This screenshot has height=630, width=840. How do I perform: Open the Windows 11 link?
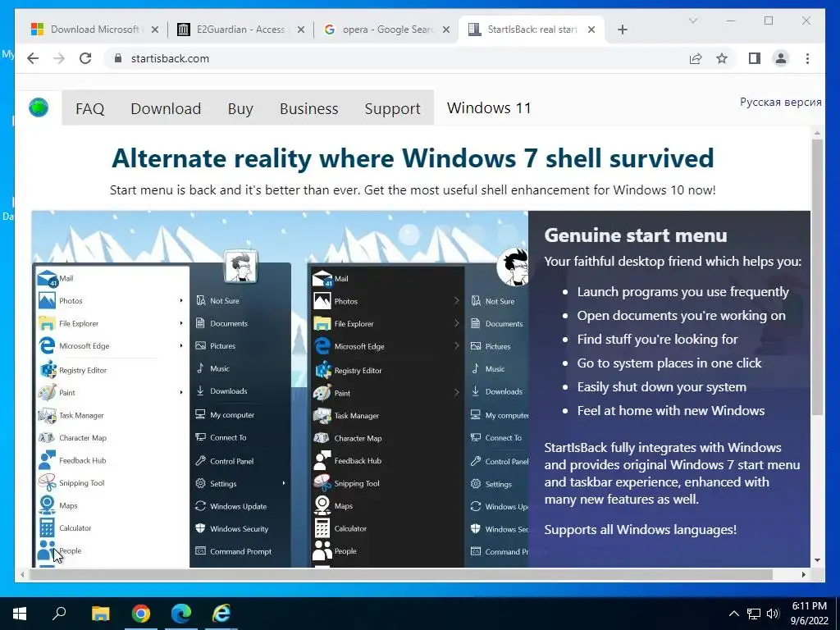point(489,107)
